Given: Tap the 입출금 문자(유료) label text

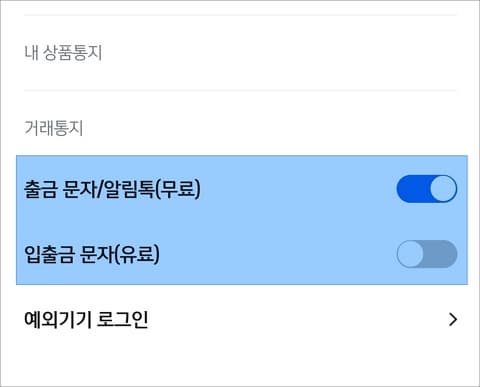Looking at the screenshot, I should tap(92, 254).
